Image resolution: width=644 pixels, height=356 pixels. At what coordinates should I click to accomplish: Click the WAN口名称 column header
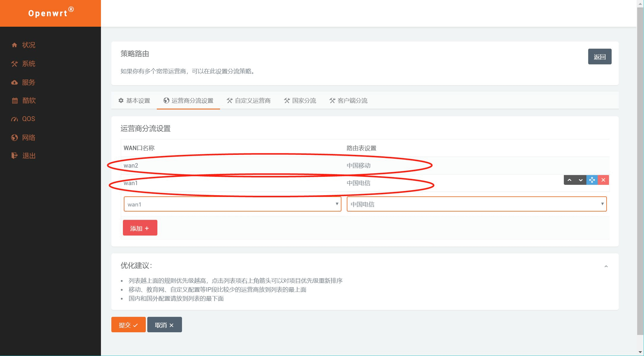coord(139,148)
